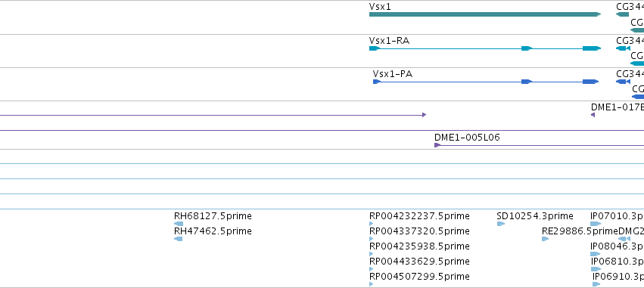Select the RP004235938.5prime arrow marker
Screen dimensions: 644x288
[372, 254]
